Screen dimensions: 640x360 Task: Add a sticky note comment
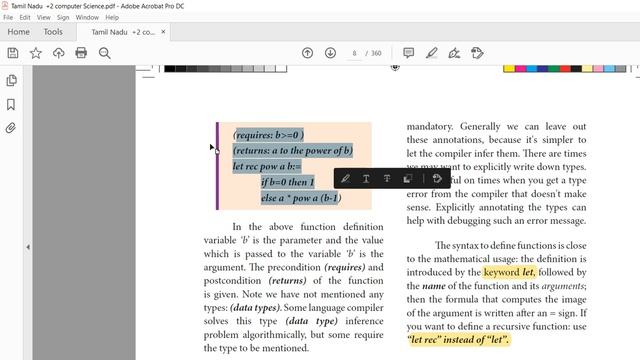tap(409, 53)
